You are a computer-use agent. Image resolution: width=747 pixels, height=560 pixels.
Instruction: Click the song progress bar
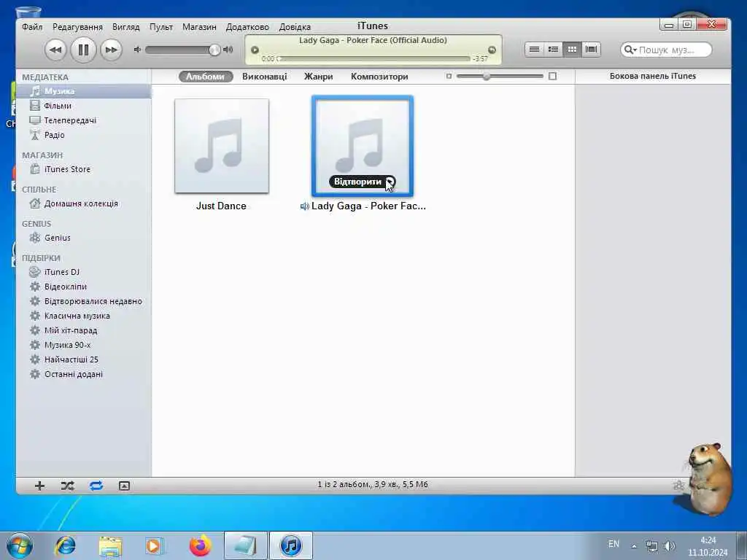tap(375, 58)
